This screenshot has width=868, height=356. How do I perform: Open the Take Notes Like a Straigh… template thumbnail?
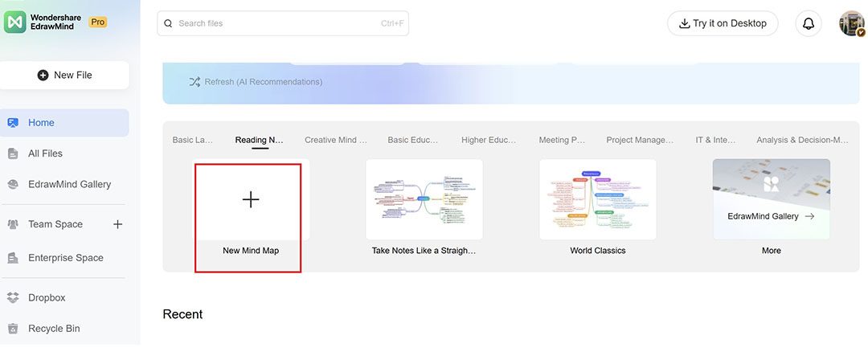pos(424,200)
